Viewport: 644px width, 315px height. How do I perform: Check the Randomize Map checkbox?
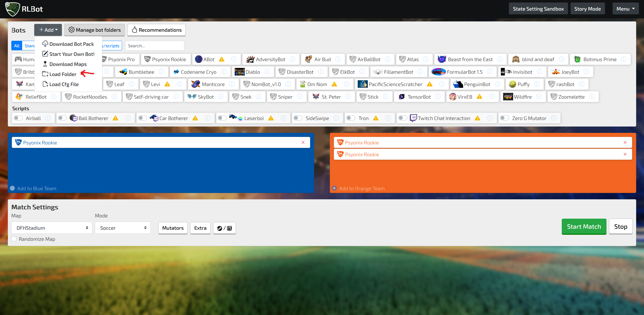[x=14, y=239]
